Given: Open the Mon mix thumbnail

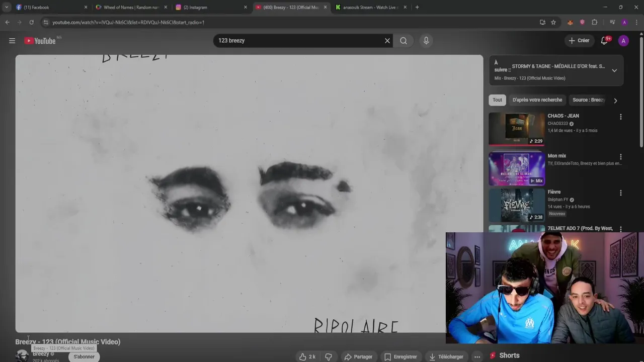Looking at the screenshot, I should (517, 169).
